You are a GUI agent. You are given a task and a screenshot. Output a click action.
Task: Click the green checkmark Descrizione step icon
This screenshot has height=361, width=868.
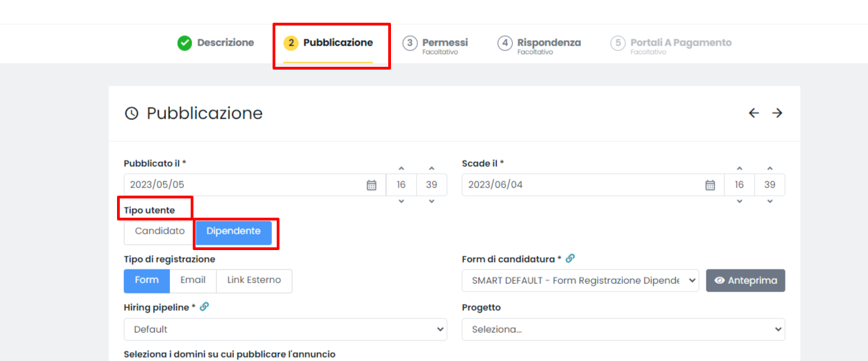pyautogui.click(x=184, y=43)
